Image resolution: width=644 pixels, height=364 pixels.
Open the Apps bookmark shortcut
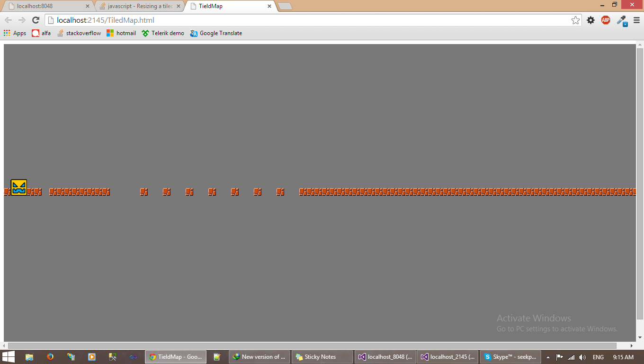15,33
